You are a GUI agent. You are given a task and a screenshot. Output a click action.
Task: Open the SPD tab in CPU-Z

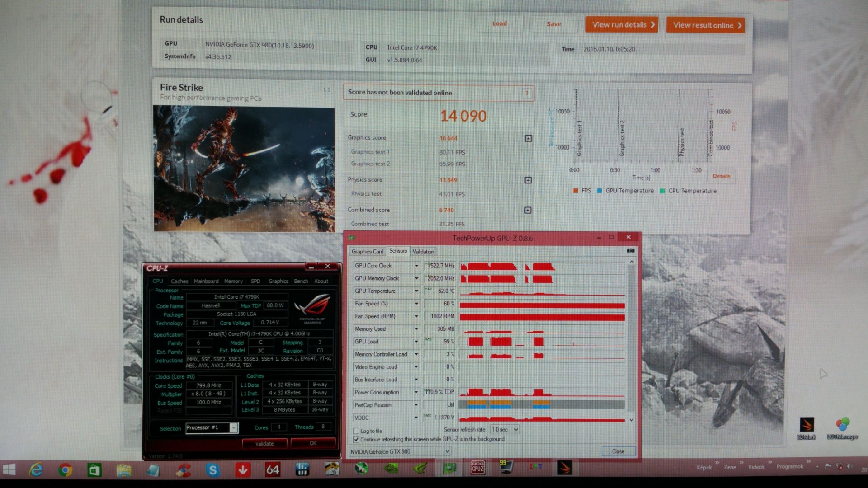255,281
